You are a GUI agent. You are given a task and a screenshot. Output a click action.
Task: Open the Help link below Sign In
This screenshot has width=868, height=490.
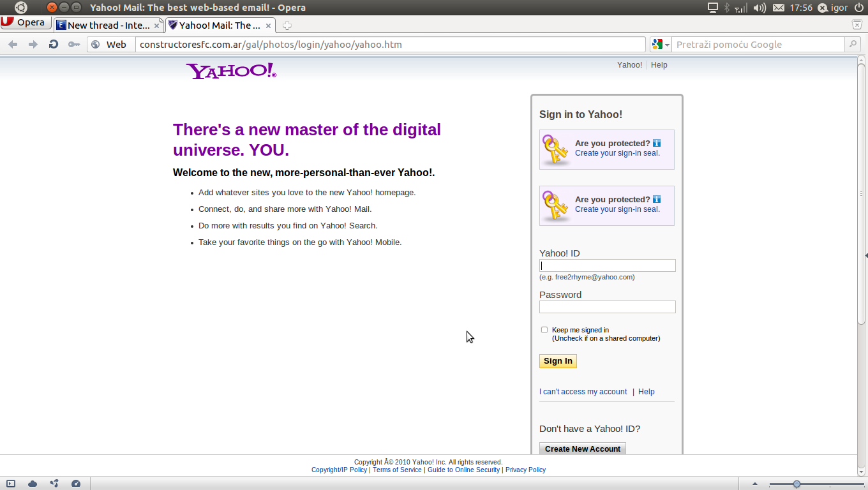647,392
